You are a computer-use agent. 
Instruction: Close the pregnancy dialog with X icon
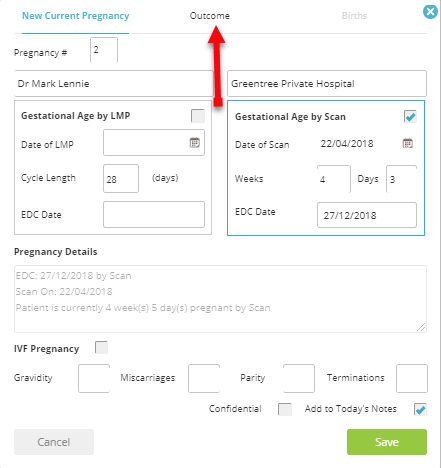coord(430,12)
